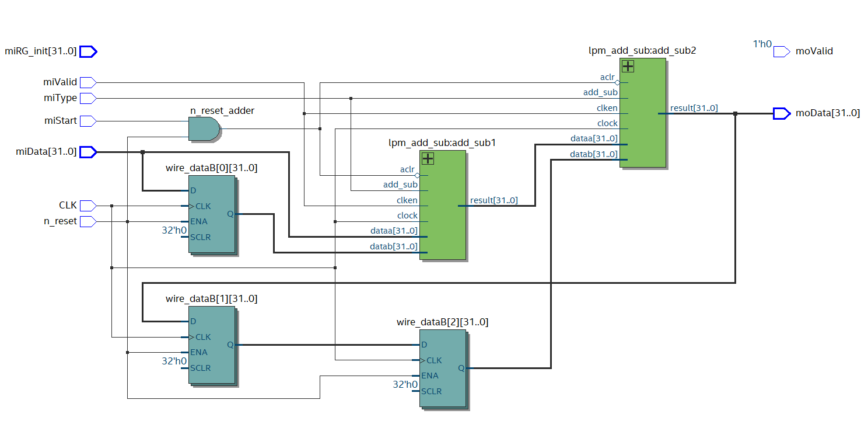Click the D port of wire_dataB[0]
Image resolution: width=868 pixels, height=431 pixels.
(193, 190)
